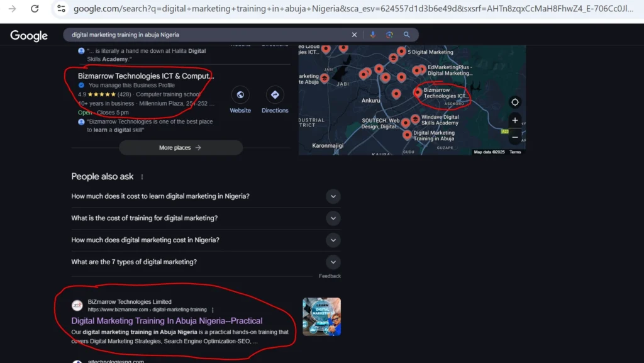This screenshot has width=644, height=363.
Task: Click 'one of the best place' review
Action: tap(150, 126)
